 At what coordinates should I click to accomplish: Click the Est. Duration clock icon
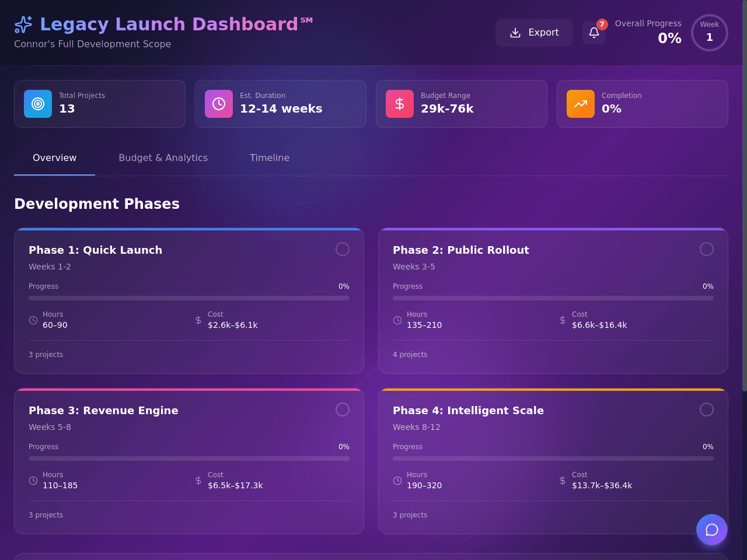[219, 104]
